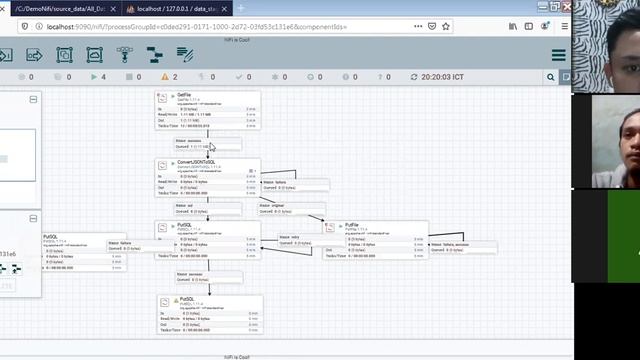The image size is (640, 360).
Task: Select the success connection under GetFile
Action: click(208, 144)
